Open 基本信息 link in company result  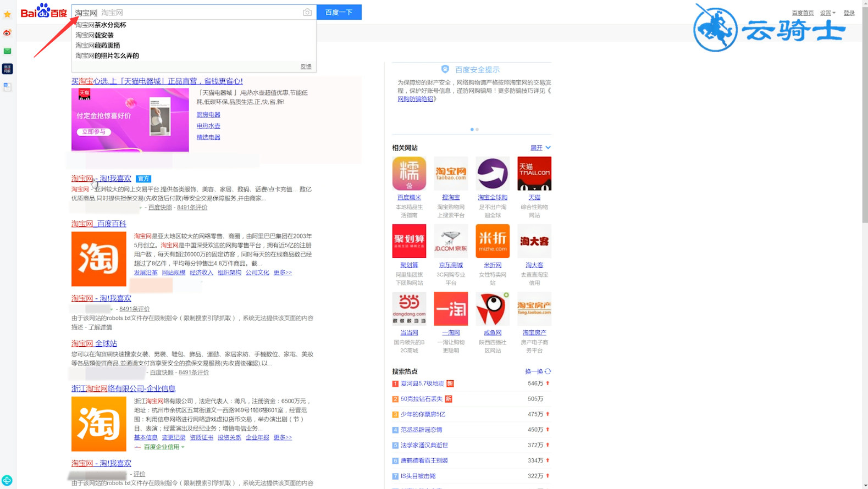[146, 438]
